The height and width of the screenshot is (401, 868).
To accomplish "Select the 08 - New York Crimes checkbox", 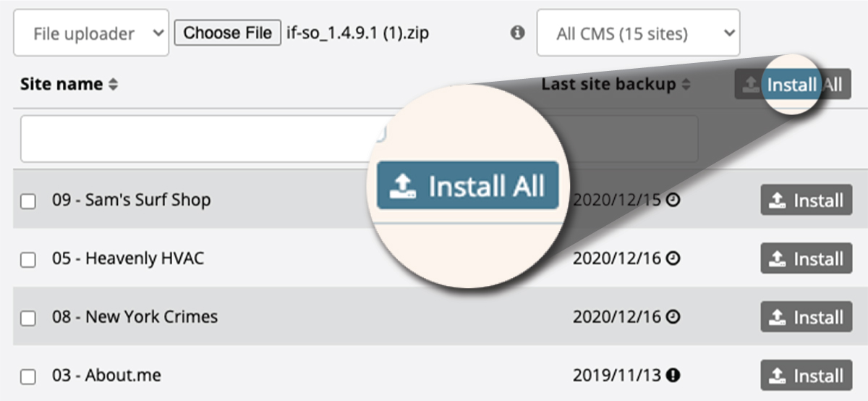I will pyautogui.click(x=27, y=319).
